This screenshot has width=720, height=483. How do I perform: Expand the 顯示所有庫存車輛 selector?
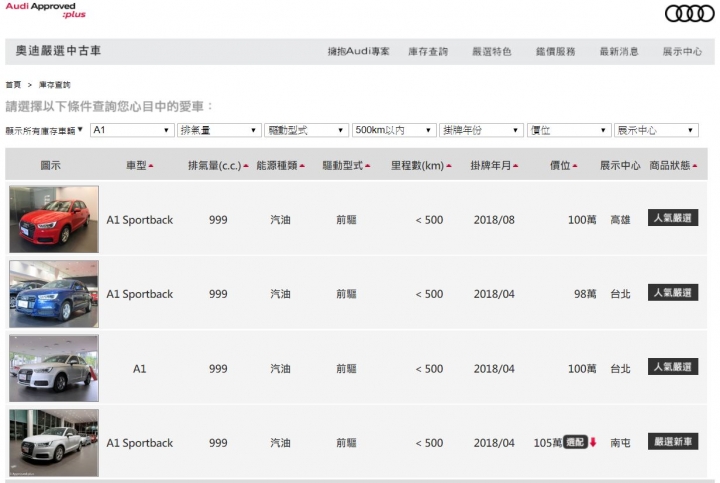tap(44, 131)
